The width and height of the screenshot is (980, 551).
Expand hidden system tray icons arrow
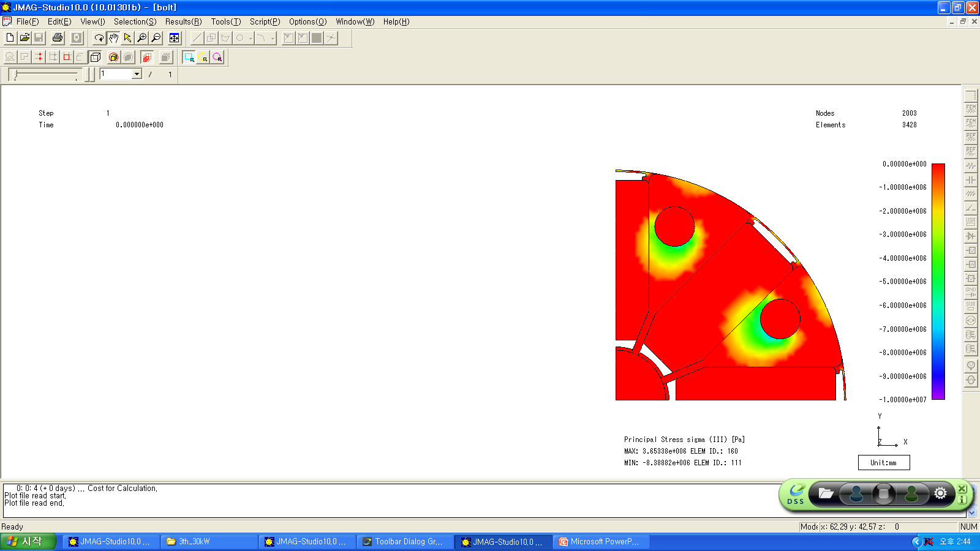(x=916, y=542)
